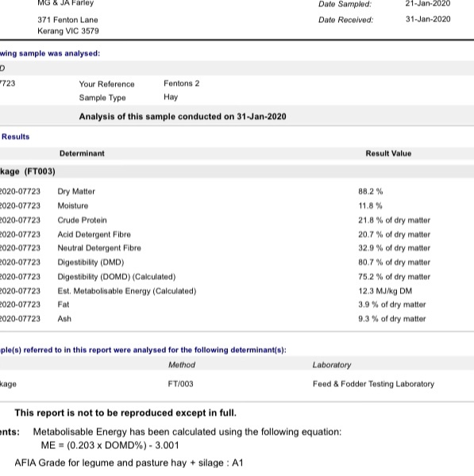Select the Result Value column header

click(388, 153)
